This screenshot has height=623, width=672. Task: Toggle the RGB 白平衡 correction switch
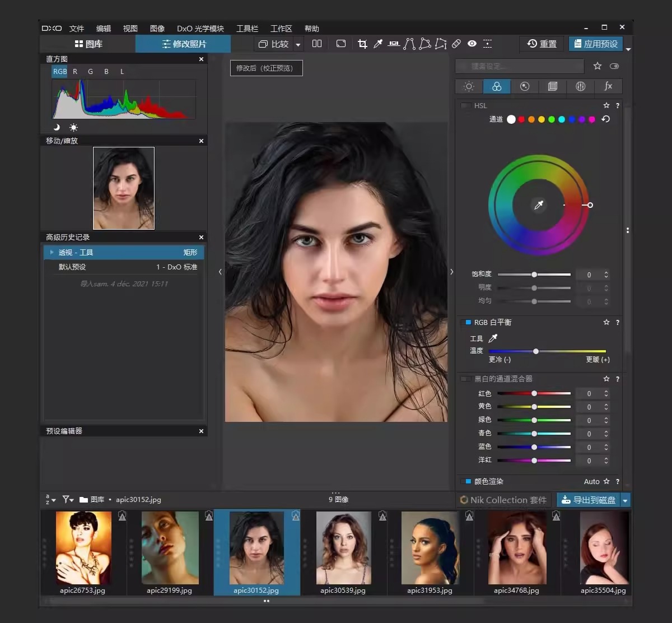click(468, 323)
